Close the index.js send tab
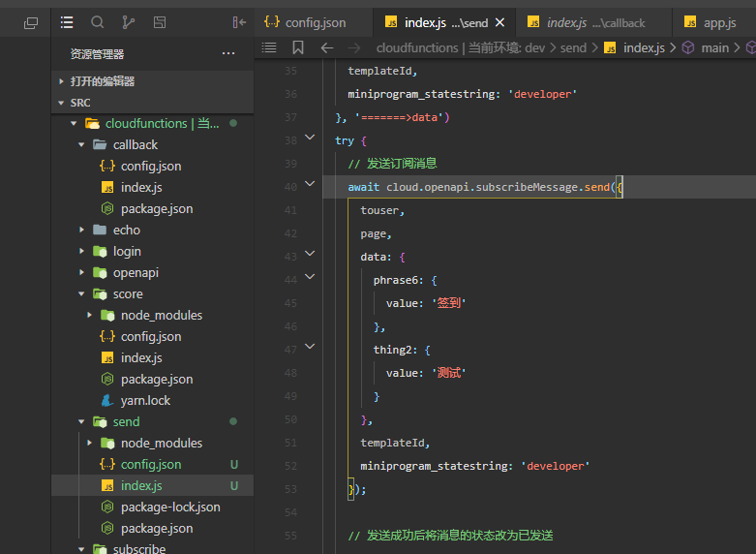This screenshot has width=756, height=554. 500,22
